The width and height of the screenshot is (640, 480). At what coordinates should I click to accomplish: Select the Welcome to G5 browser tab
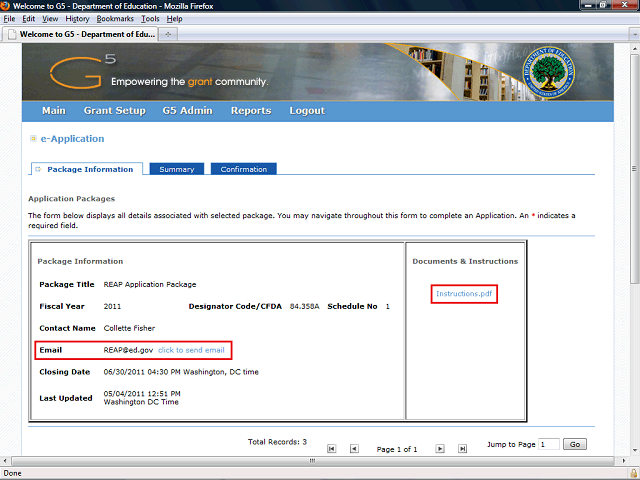80,34
